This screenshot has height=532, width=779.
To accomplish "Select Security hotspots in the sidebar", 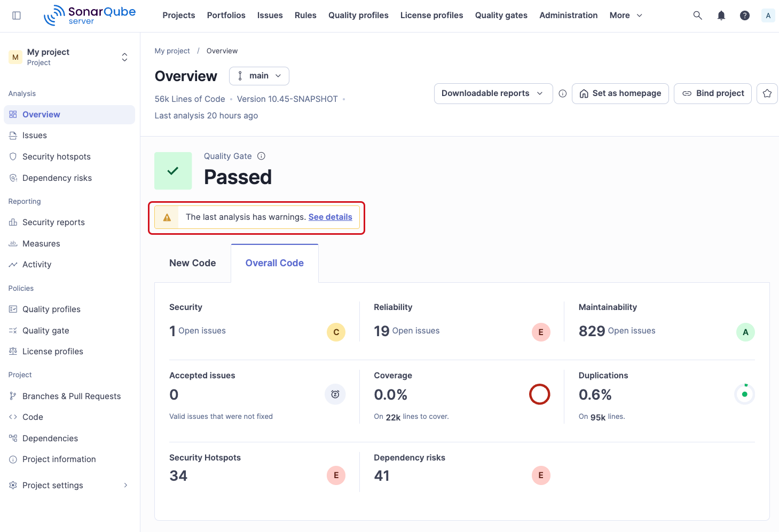I will tap(56, 156).
